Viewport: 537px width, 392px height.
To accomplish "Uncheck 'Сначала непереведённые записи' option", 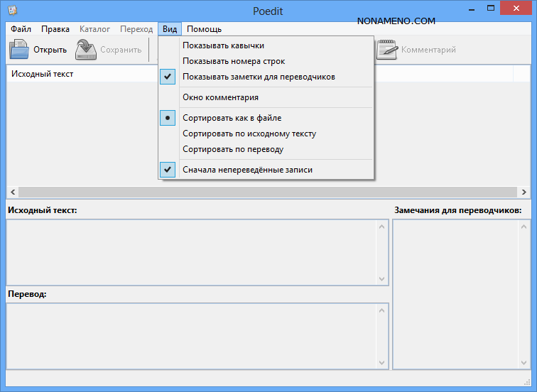I will pyautogui.click(x=247, y=170).
